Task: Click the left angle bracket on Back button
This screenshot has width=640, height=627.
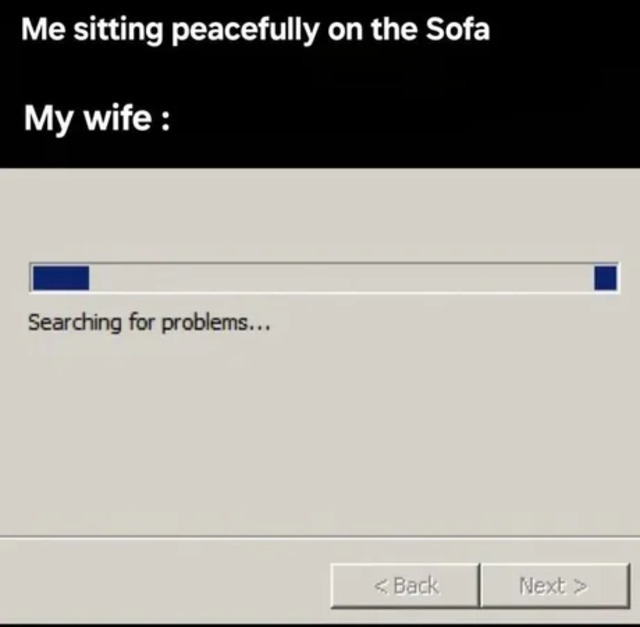Action: pos(380,586)
